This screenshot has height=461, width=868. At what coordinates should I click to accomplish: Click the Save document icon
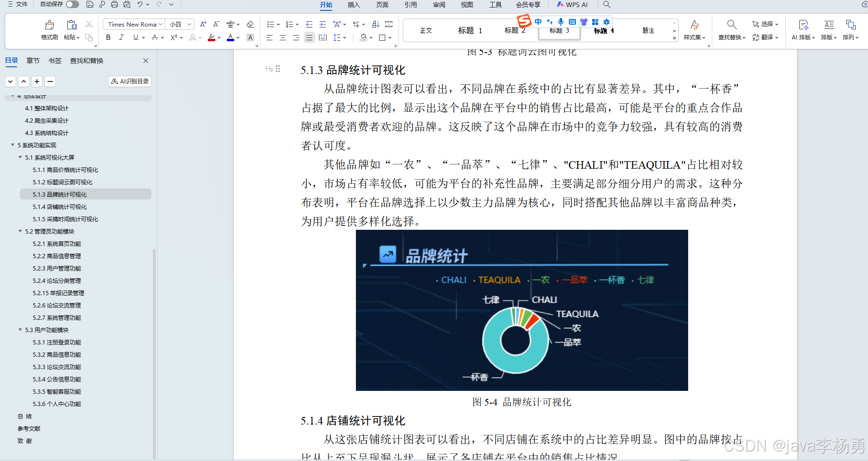click(x=90, y=4)
